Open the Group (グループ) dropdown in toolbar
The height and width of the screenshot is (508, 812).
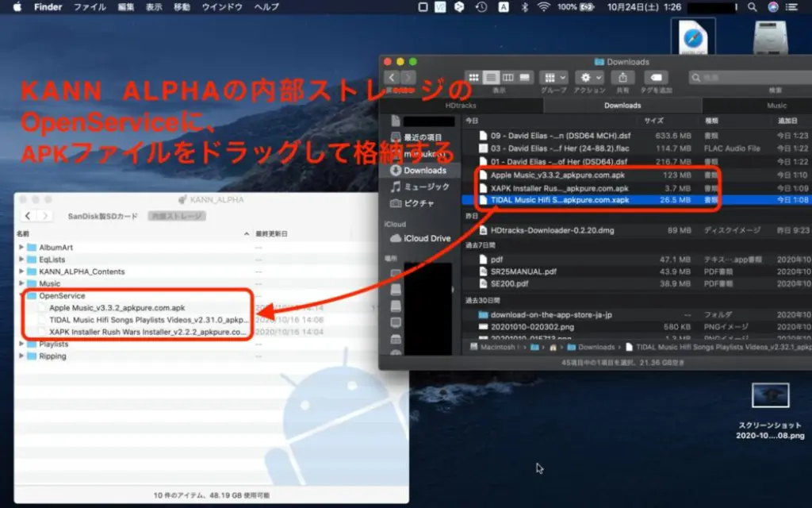pyautogui.click(x=553, y=77)
